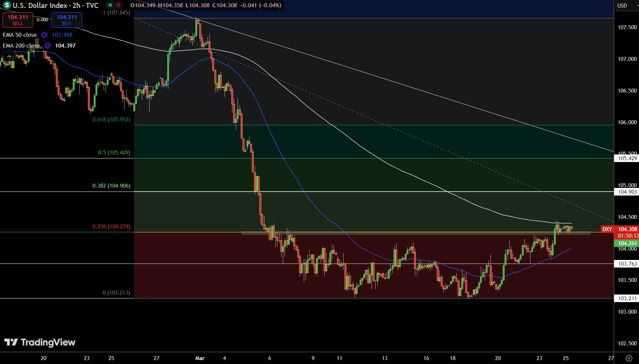This screenshot has width=639, height=364.
Task: Click the U.S. Dollar Index title
Action: click(x=40, y=5)
